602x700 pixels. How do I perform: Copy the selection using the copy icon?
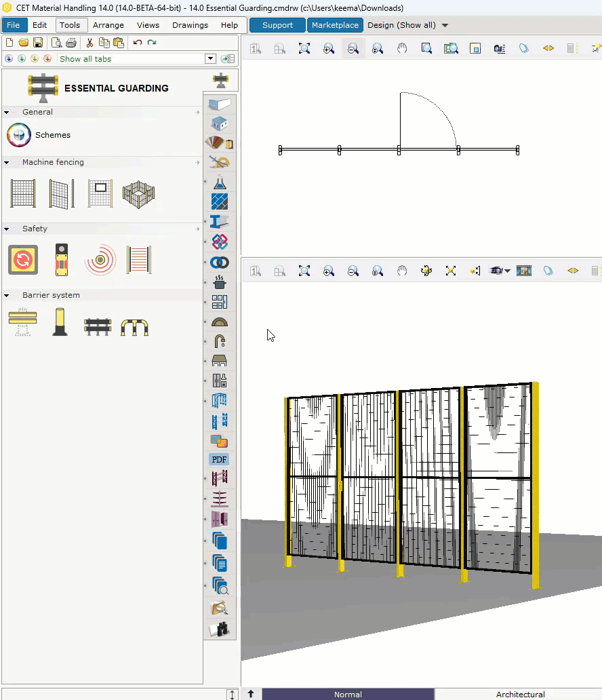[x=104, y=43]
